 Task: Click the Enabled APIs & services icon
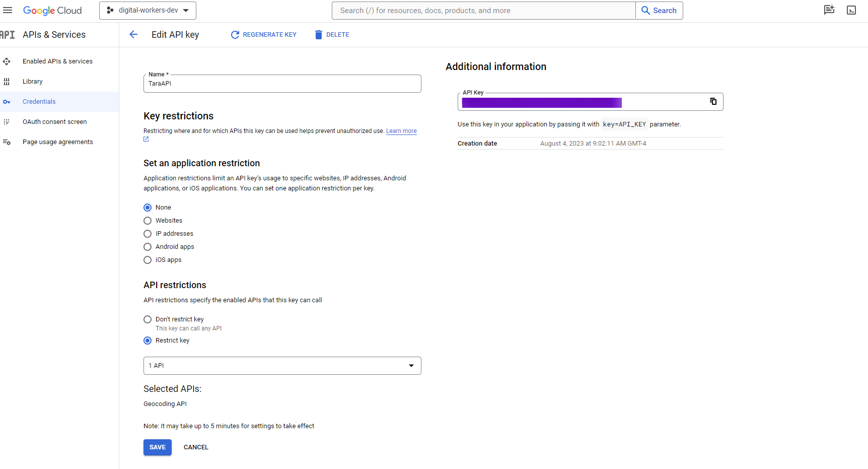[7, 61]
